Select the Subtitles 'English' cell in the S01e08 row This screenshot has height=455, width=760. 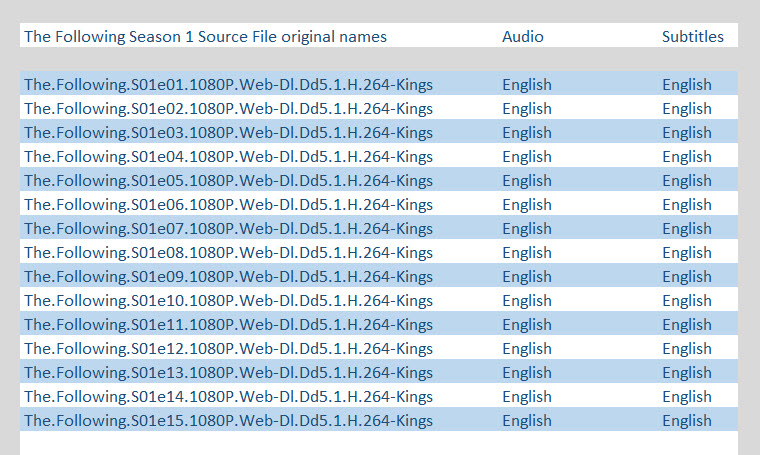tap(687, 252)
